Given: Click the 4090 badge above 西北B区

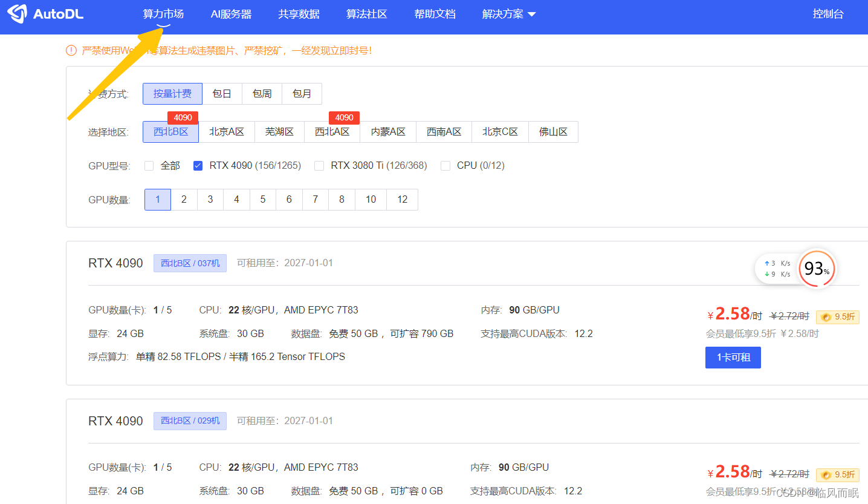Looking at the screenshot, I should coord(183,118).
